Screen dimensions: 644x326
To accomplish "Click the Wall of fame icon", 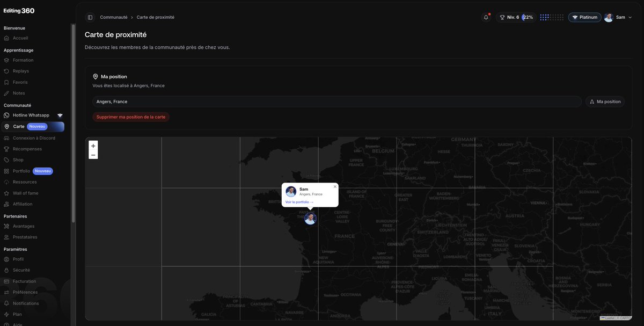I will click(6, 193).
